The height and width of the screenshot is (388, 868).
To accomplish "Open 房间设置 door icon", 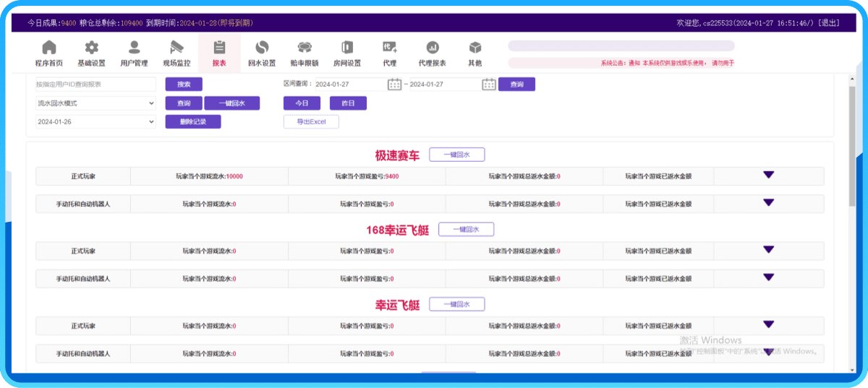I will [x=347, y=48].
